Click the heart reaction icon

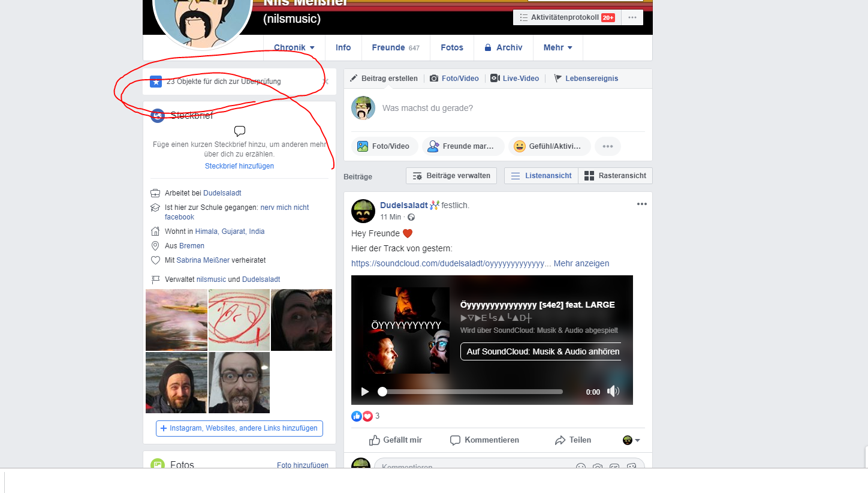[367, 416]
